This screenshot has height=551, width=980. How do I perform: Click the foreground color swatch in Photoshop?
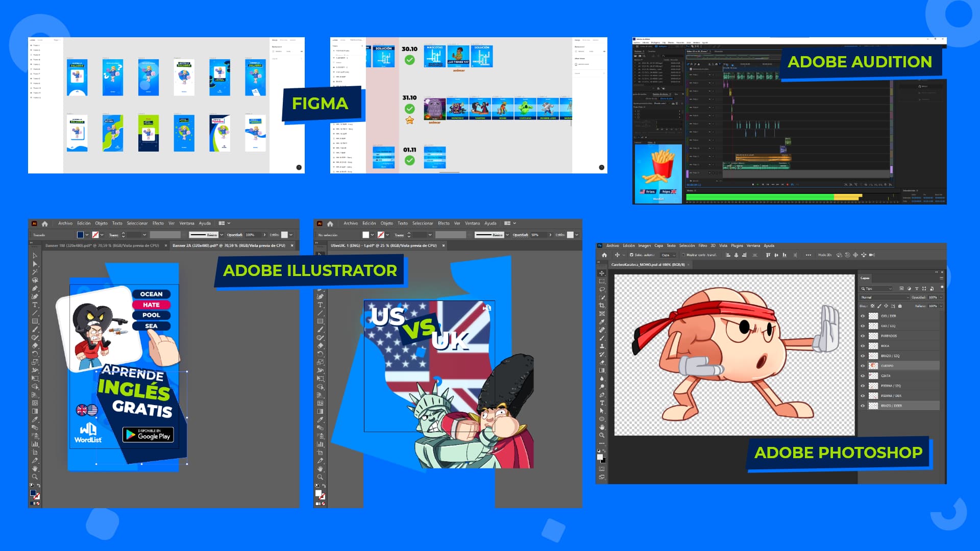click(x=600, y=457)
